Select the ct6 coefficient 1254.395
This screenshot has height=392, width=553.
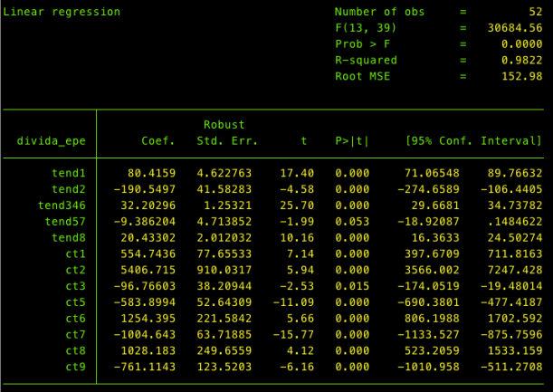pos(148,318)
